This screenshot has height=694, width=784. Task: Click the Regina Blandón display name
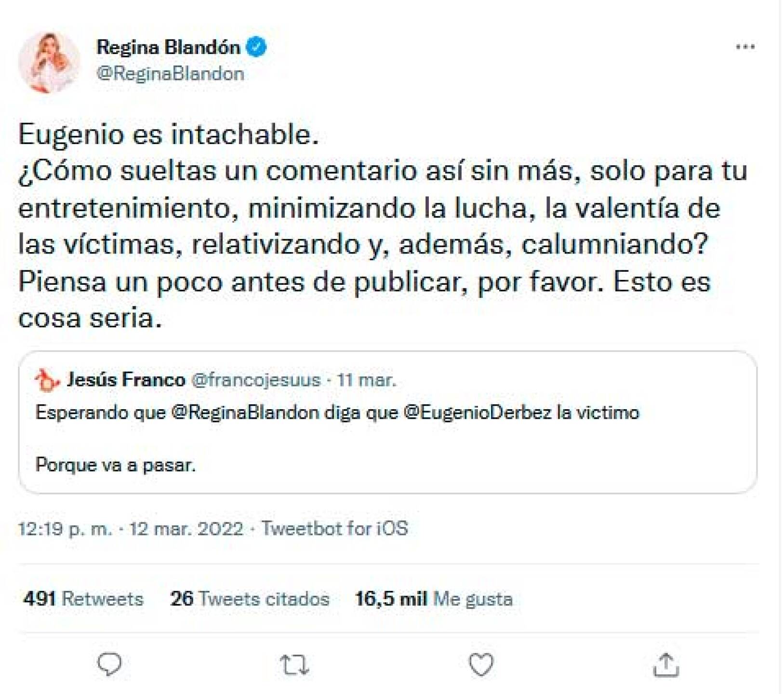[168, 47]
